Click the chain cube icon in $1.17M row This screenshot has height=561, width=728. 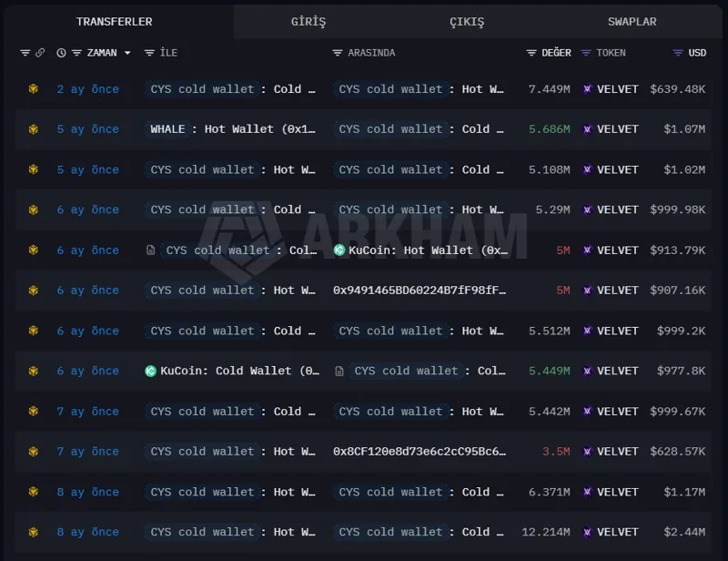click(34, 492)
